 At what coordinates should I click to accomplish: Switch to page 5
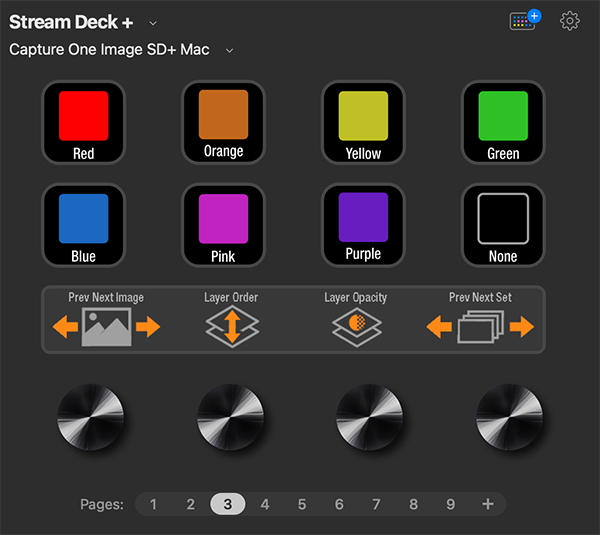(302, 504)
